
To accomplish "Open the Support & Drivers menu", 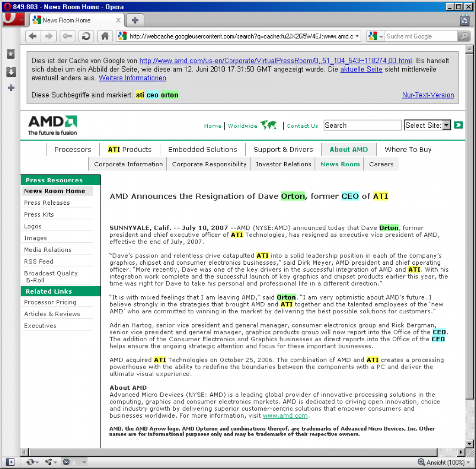I will [283, 149].
